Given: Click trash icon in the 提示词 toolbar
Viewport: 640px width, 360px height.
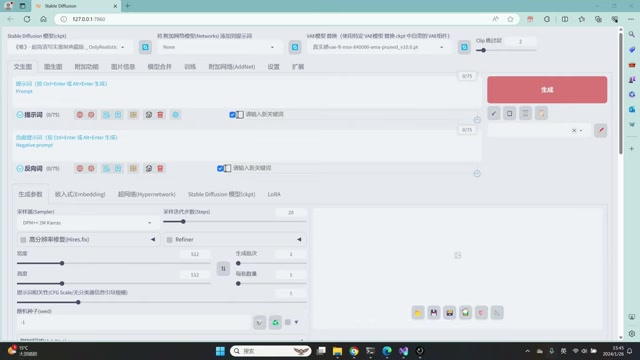Looking at the screenshot, I should pos(160,115).
